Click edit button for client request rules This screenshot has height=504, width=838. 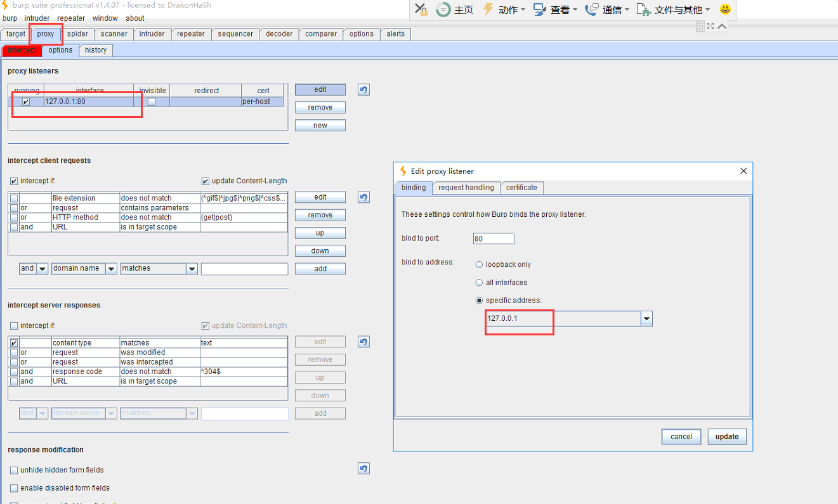point(320,197)
